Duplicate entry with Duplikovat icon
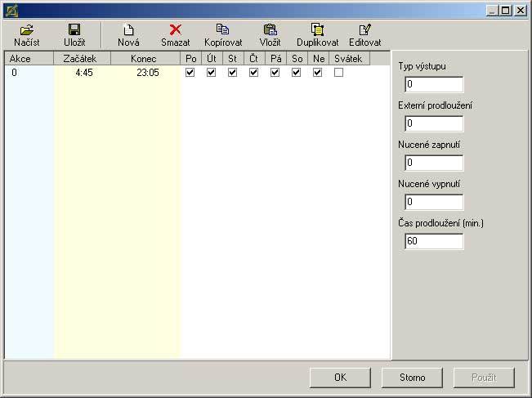This screenshot has width=532, height=398. pos(318,29)
